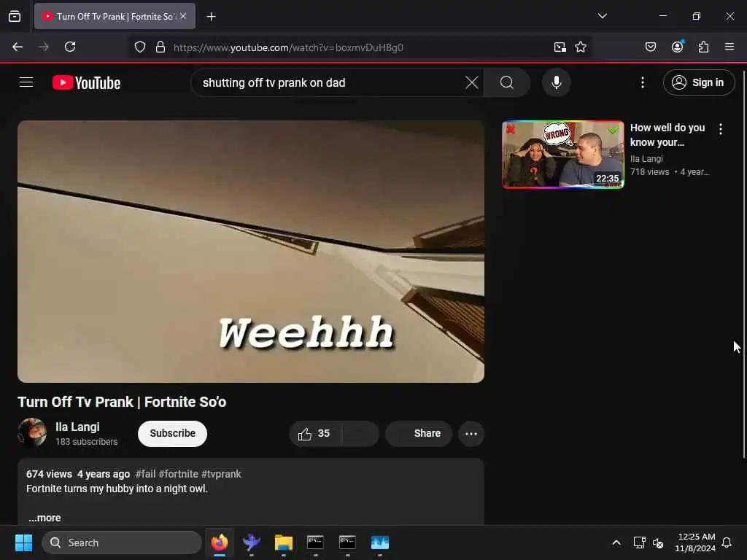
Task: Start voice search with the microphone
Action: [x=556, y=82]
